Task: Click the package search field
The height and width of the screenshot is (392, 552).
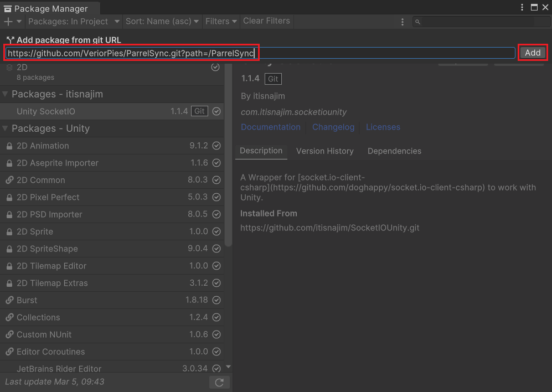Action: pos(481,22)
